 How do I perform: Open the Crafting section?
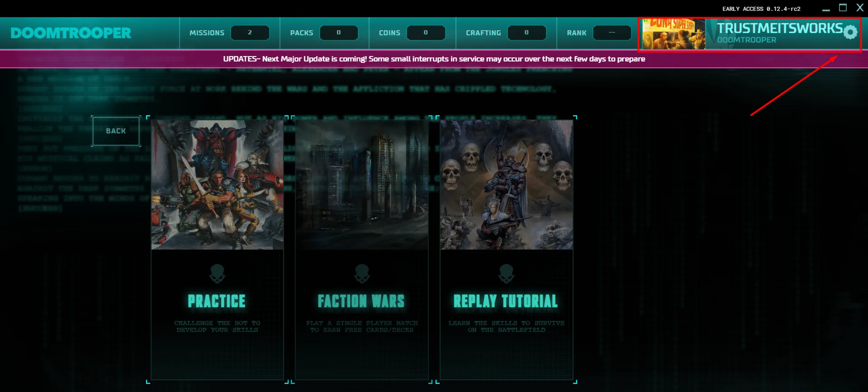506,33
